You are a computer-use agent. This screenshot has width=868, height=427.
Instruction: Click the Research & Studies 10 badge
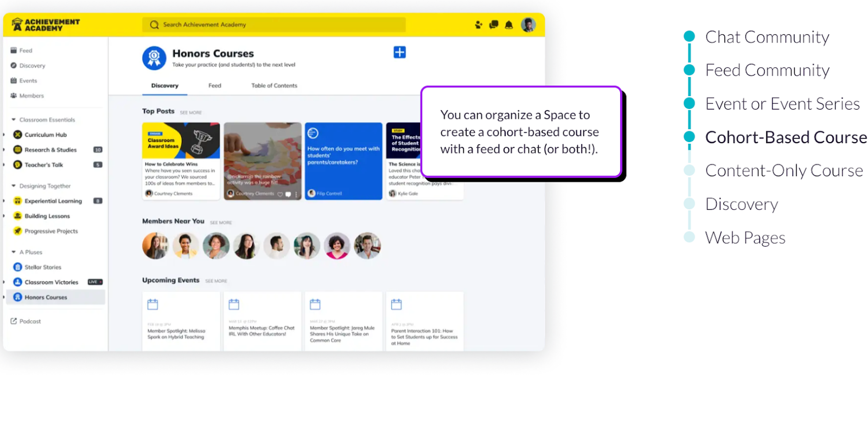[98, 150]
